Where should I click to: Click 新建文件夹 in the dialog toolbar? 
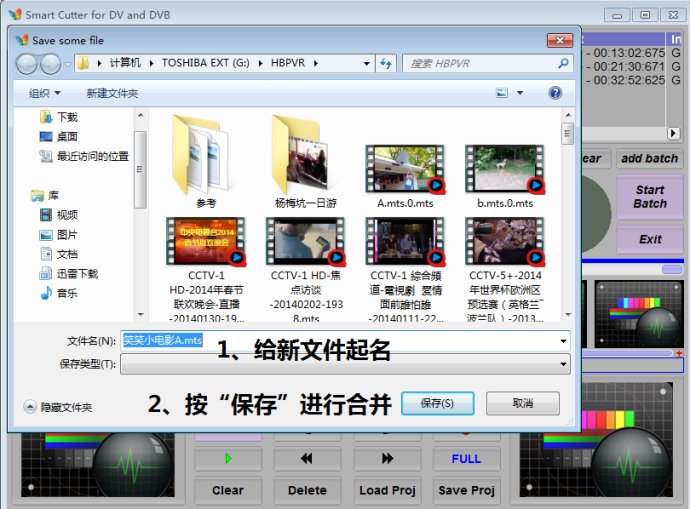112,93
